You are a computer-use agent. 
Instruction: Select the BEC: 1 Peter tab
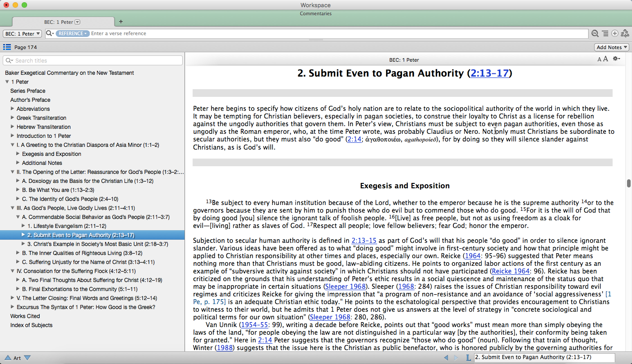coord(62,22)
